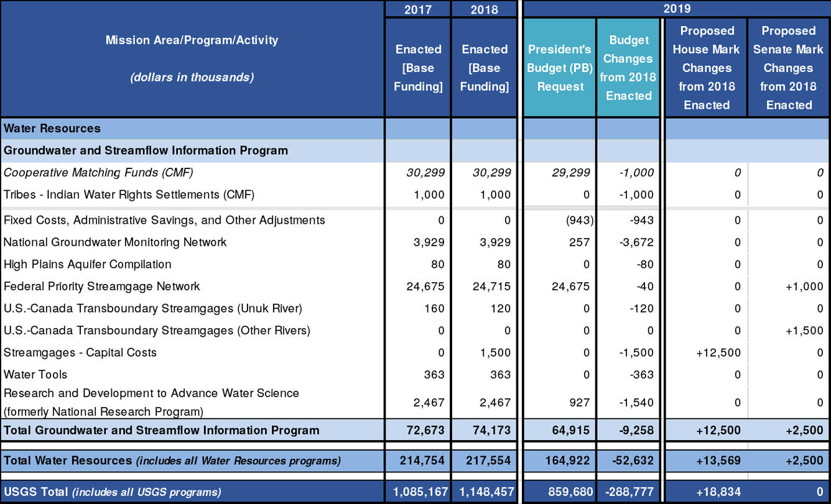The width and height of the screenshot is (831, 504).
Task: Select the 257 budget request value
Action: tap(579, 242)
